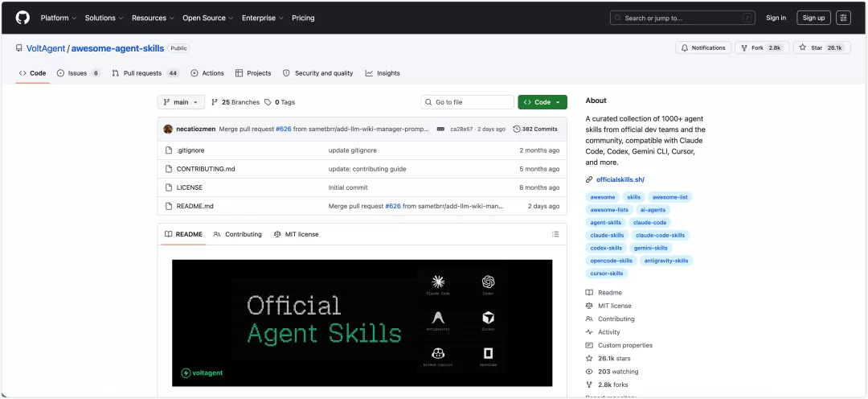Click the antigravity-skills topic tag

[666, 261]
